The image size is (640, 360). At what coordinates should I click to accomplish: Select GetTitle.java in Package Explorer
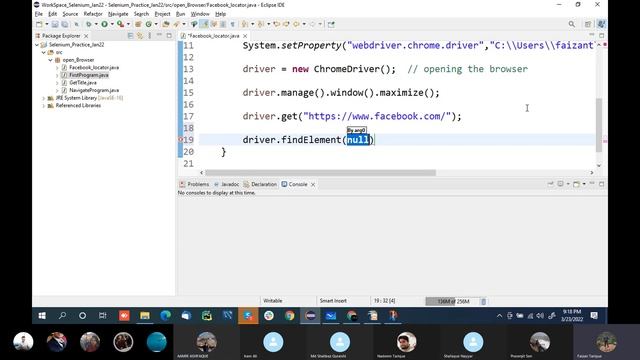pyautogui.click(x=83, y=83)
